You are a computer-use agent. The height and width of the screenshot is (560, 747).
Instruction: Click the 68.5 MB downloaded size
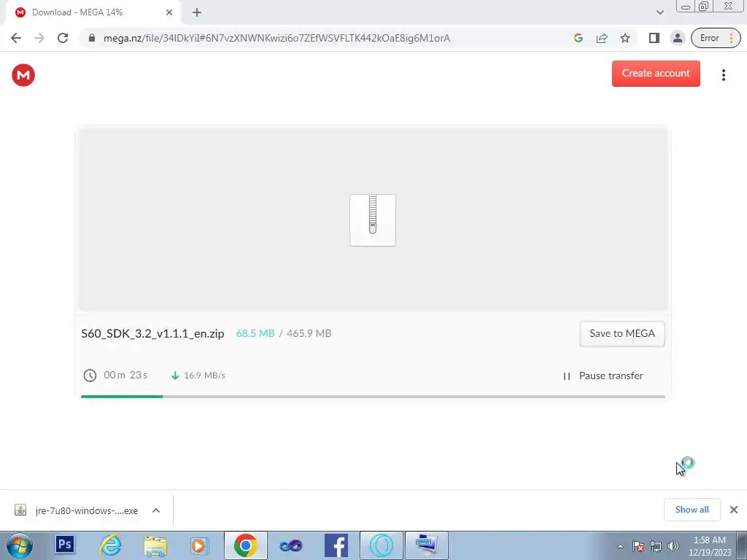(255, 333)
